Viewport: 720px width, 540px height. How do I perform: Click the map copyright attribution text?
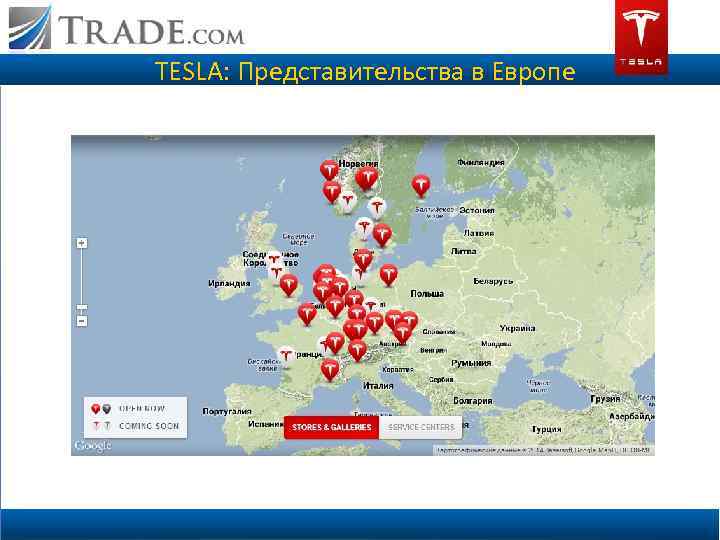[543, 450]
